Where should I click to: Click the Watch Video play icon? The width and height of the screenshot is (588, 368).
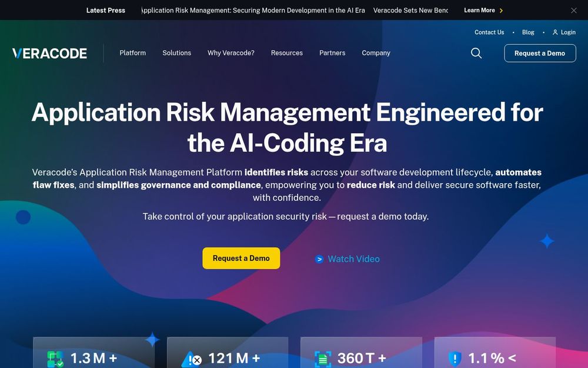click(319, 259)
